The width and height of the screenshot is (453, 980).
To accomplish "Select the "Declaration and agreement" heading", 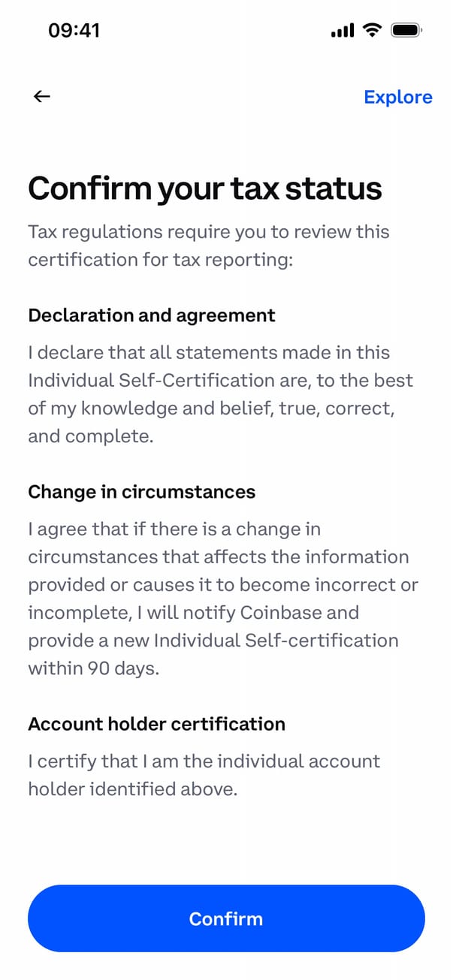I will [152, 315].
